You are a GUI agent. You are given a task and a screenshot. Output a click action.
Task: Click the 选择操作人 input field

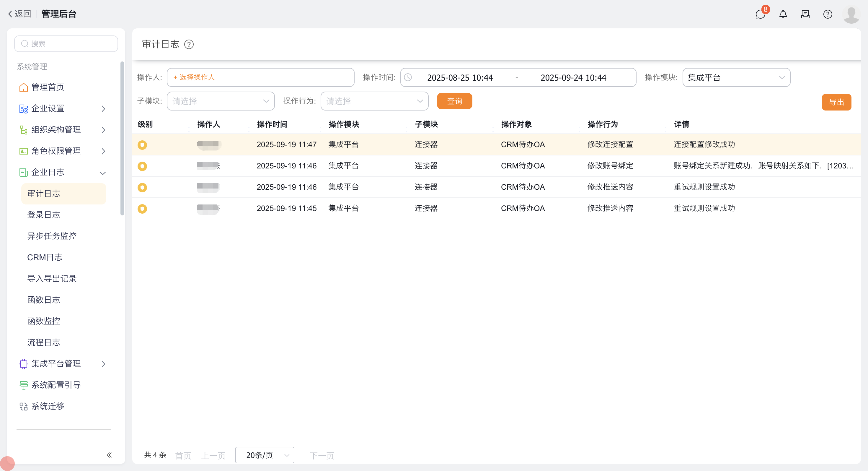[x=260, y=77]
